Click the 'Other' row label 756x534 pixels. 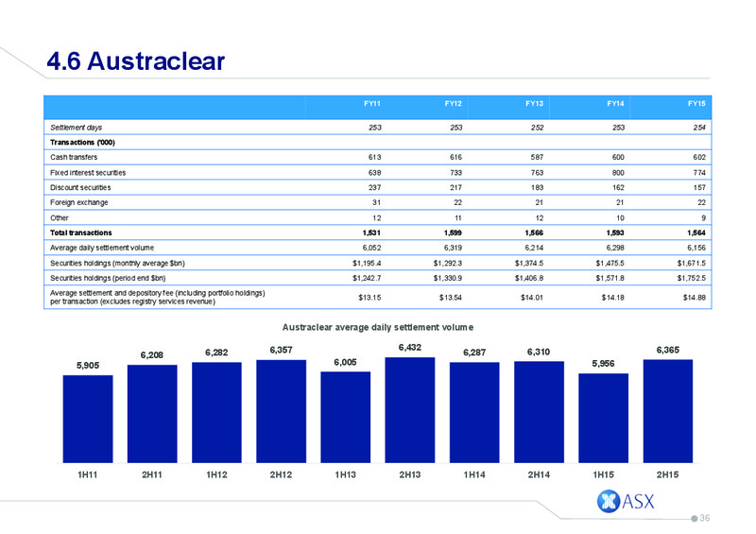(x=60, y=218)
